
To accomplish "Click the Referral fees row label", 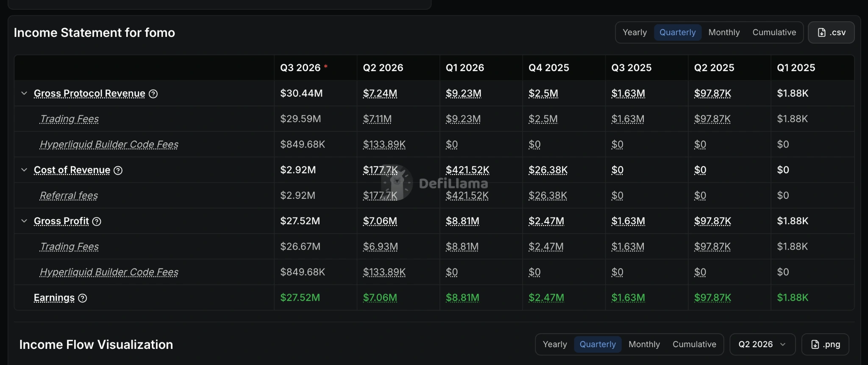I will click(69, 195).
